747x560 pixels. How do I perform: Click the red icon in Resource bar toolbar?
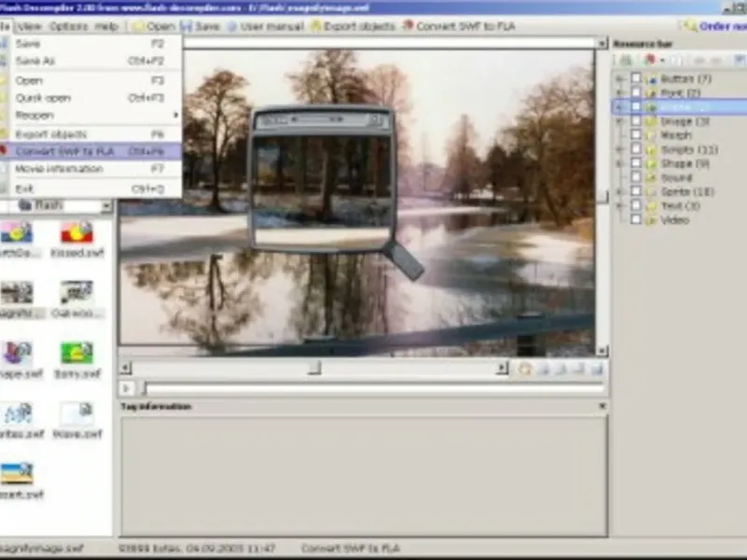(x=650, y=60)
